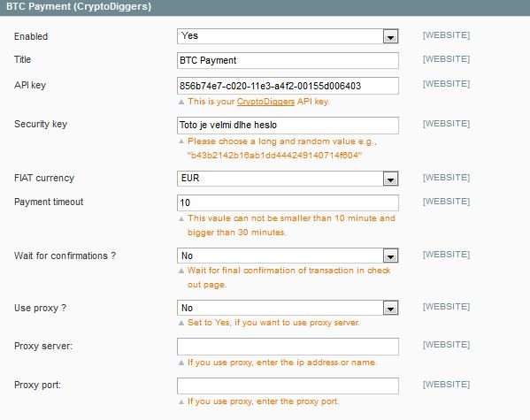Click the hint triangle under Proxy server
Screen dimensions: 530x420
pos(181,363)
